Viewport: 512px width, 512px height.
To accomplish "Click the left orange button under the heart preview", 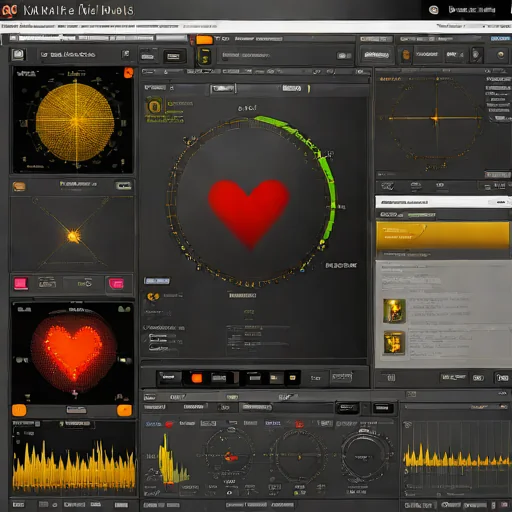I will pyautogui.click(x=19, y=410).
